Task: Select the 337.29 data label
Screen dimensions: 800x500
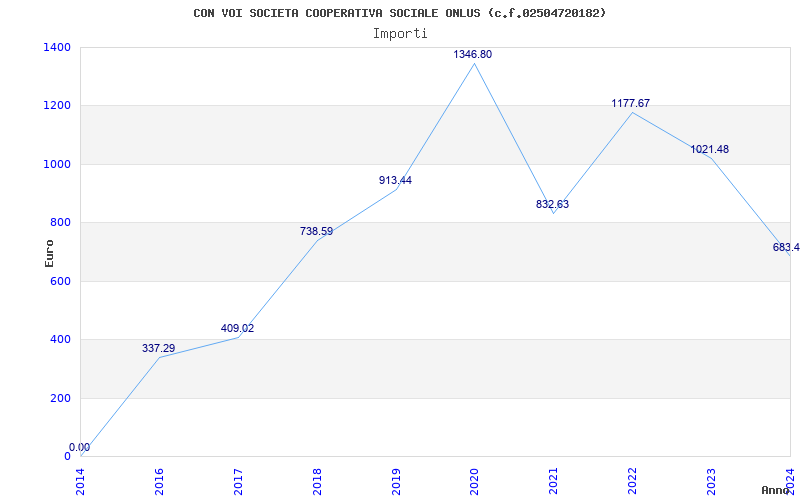Action: pyautogui.click(x=158, y=348)
